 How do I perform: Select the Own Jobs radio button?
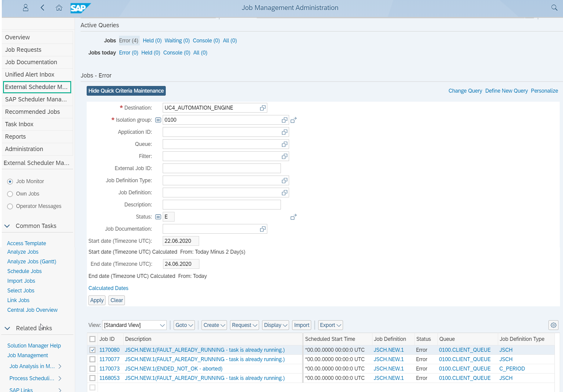(x=10, y=194)
